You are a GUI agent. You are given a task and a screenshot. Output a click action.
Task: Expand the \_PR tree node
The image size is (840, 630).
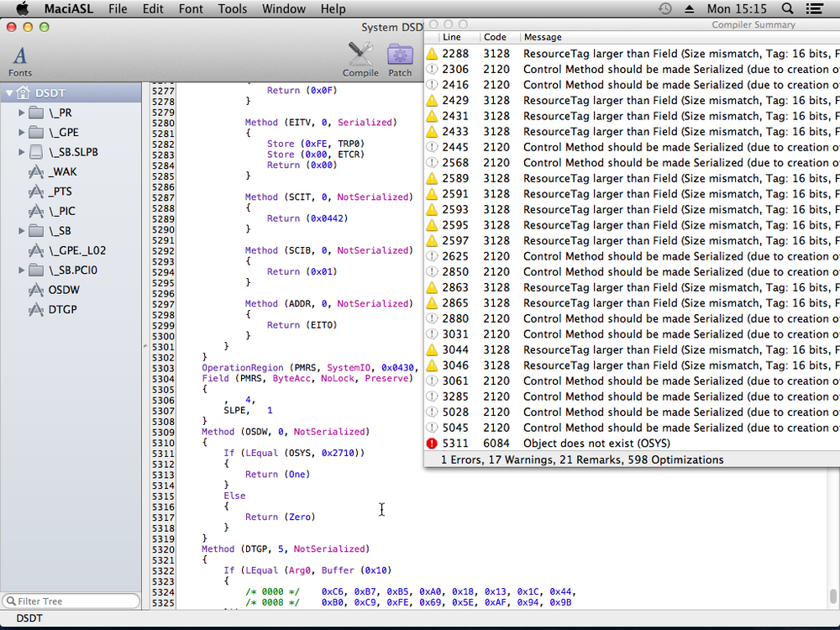point(20,113)
